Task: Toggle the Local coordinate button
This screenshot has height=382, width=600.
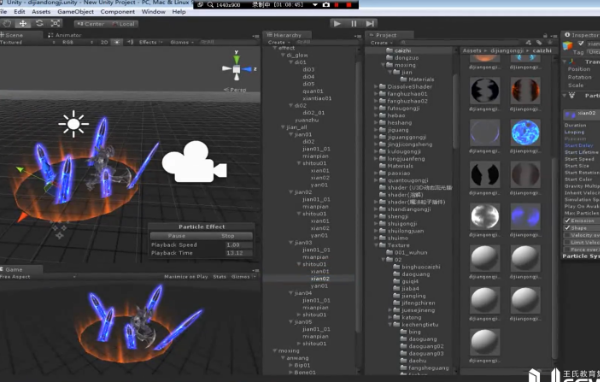Action: tap(123, 24)
